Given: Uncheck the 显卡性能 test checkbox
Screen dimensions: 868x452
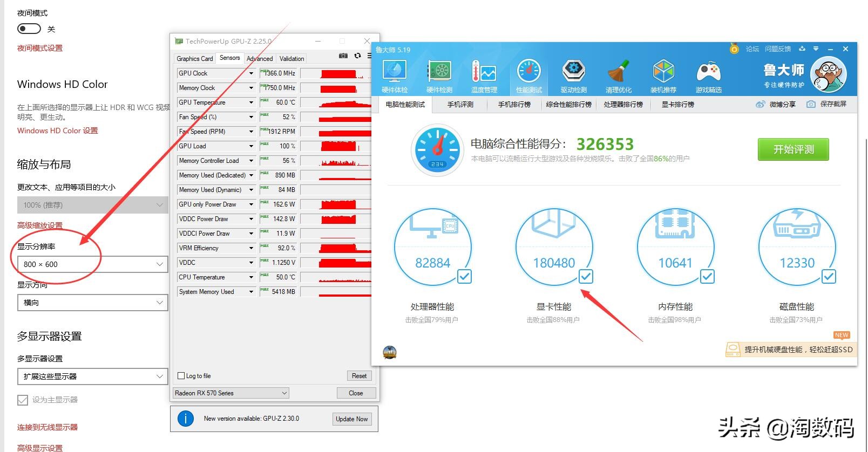Looking at the screenshot, I should pos(586,277).
